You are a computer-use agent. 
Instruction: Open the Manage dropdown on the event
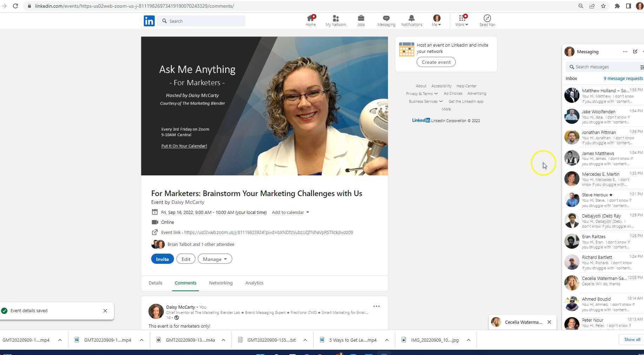215,259
